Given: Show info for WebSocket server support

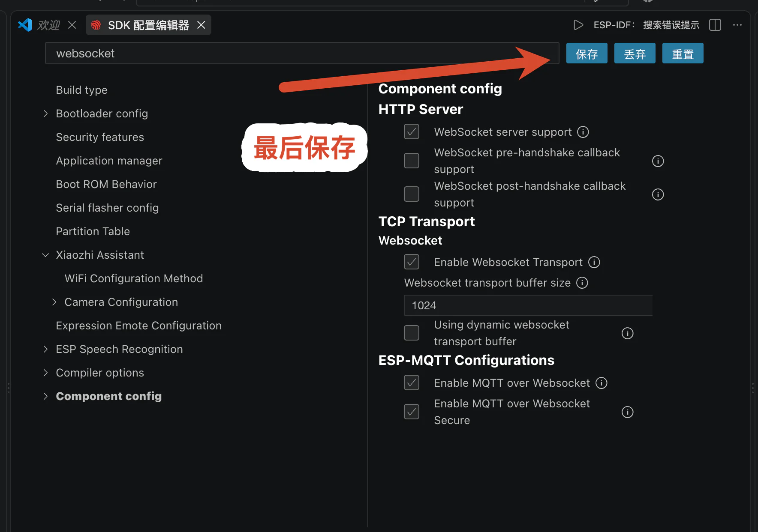Looking at the screenshot, I should coord(583,132).
